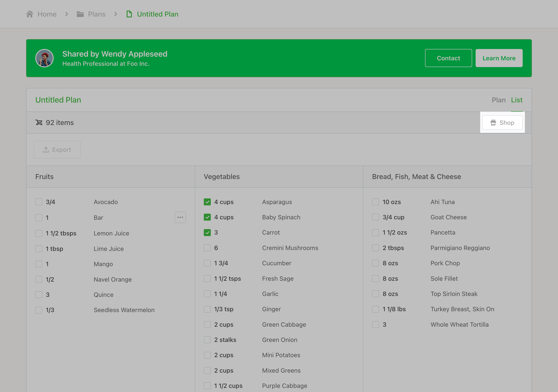558x392 pixels.
Task: Open the Plans breadcrumb link
Action: tap(97, 14)
